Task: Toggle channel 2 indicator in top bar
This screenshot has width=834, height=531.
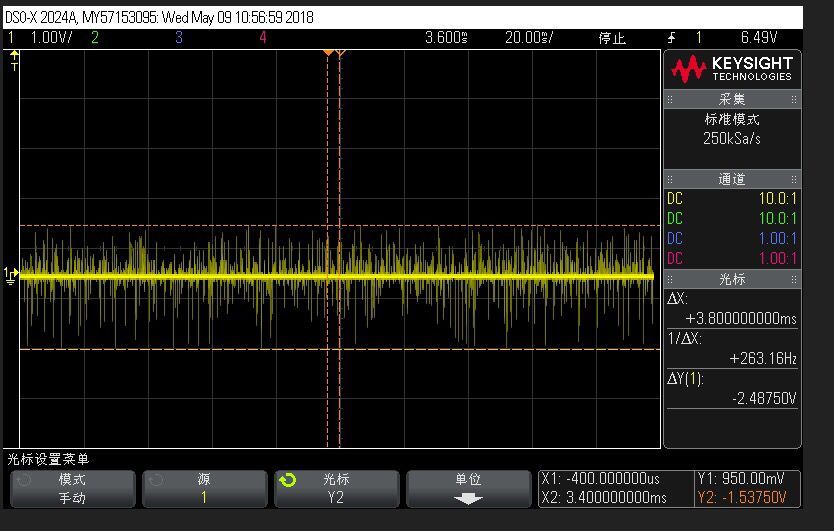Action: (95, 38)
